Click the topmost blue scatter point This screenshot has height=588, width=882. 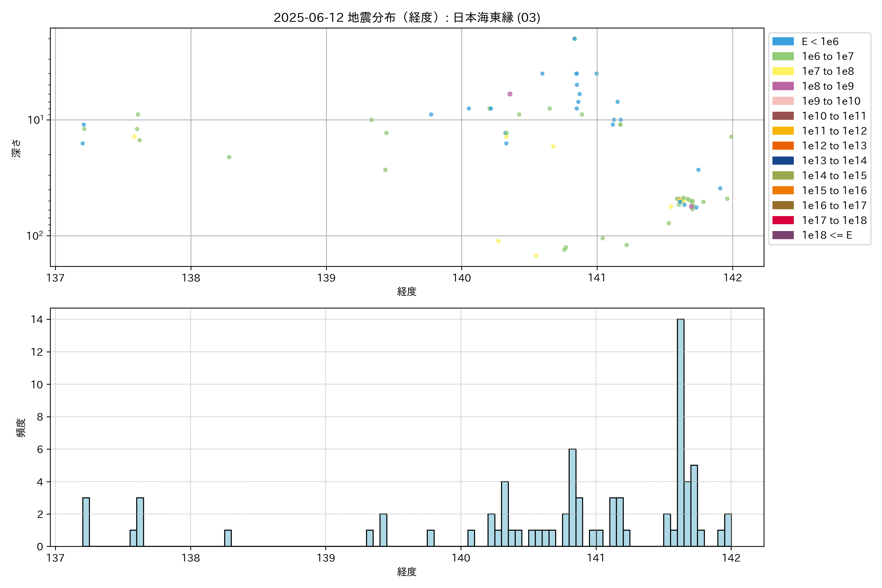click(x=574, y=39)
